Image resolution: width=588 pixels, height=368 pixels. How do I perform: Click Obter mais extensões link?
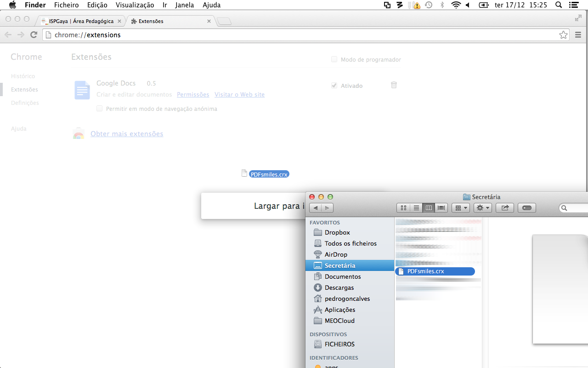click(x=127, y=134)
